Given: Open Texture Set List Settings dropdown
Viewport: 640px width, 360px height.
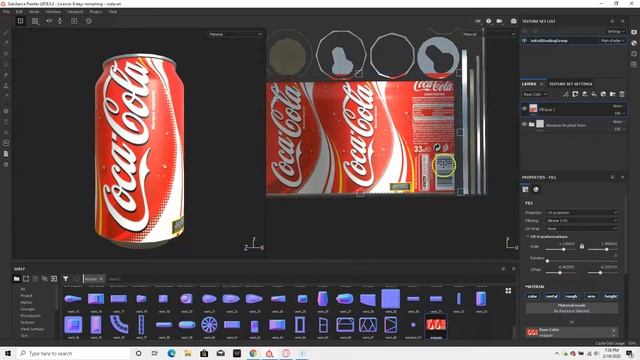Looking at the screenshot, I should pos(615,31).
